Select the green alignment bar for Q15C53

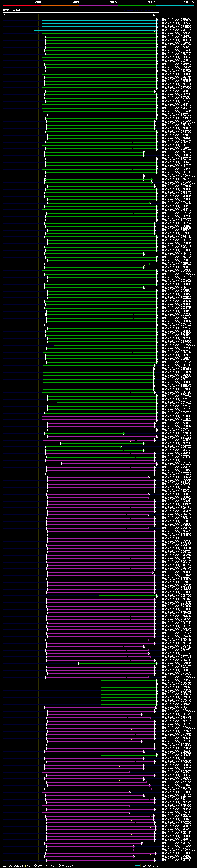[129, 755]
